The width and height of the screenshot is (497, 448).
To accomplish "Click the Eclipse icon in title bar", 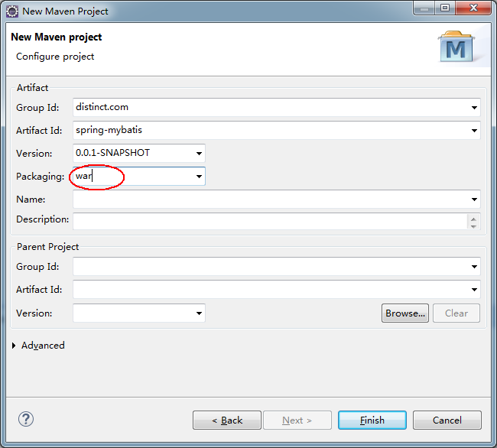I will coord(12,11).
